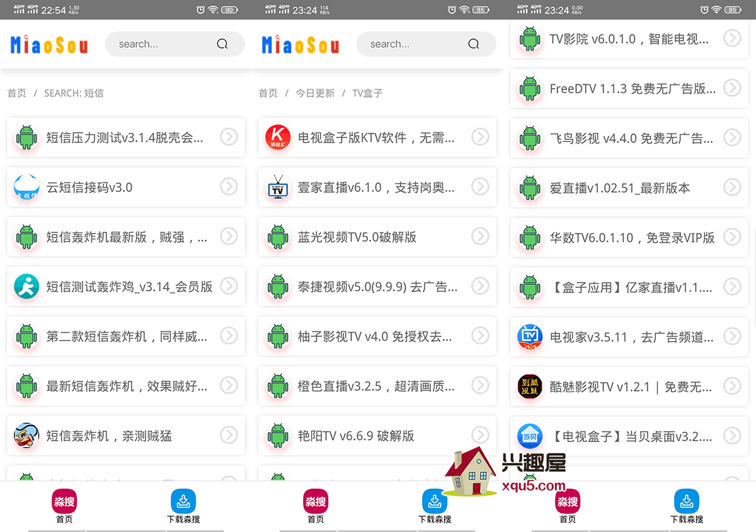Image resolution: width=756 pixels, height=532 pixels.
Task: Tap the 酷魅影视TV v1.2.1 app icon
Action: click(530, 386)
